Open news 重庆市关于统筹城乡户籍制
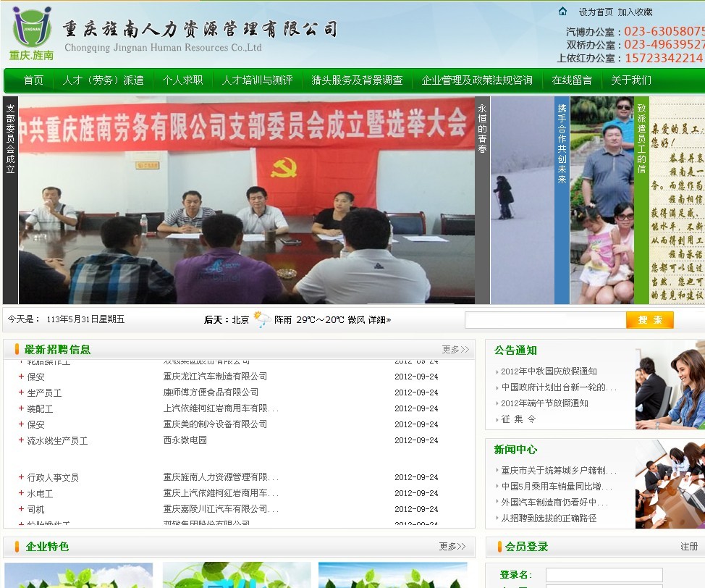The height and width of the screenshot is (588, 705). click(x=559, y=471)
